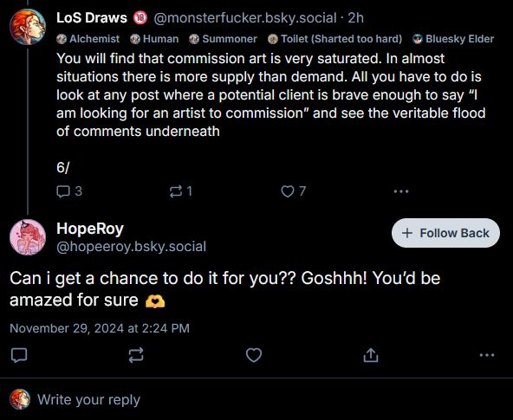This screenshot has height=420, width=513.
Task: Repost HopeRoy's reply
Action: [136, 355]
